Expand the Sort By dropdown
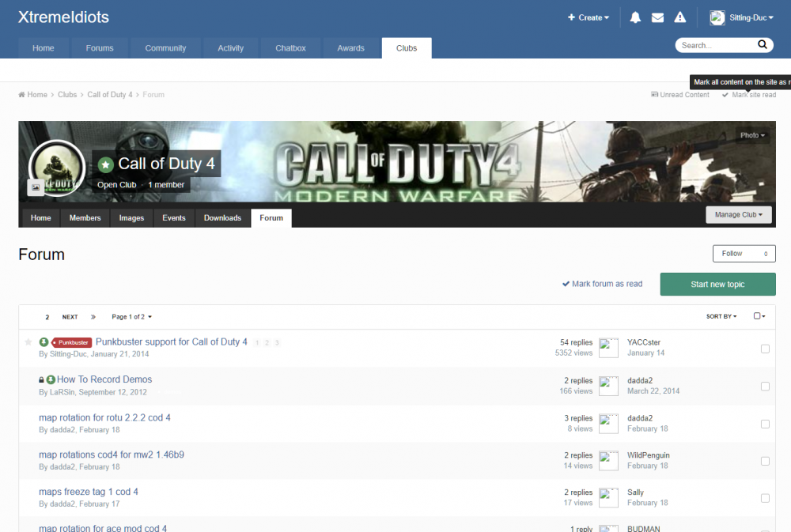Image resolution: width=791 pixels, height=532 pixels. [721, 316]
